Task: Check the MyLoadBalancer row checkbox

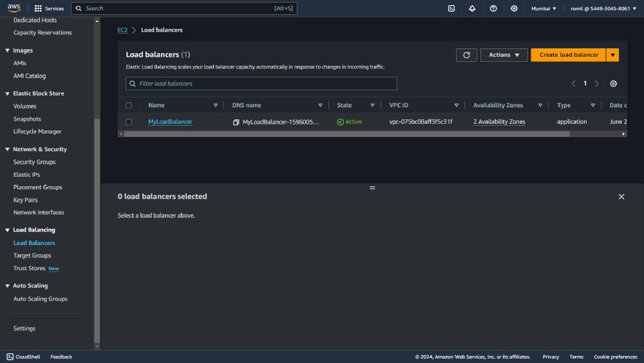Action: tap(129, 122)
